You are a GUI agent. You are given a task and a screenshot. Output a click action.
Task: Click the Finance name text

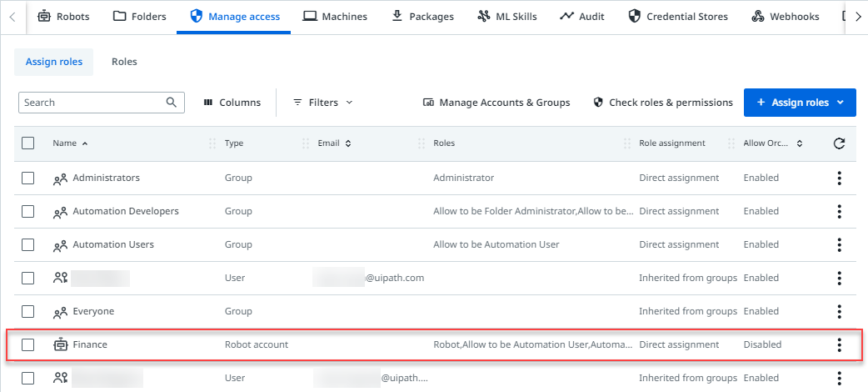(90, 344)
